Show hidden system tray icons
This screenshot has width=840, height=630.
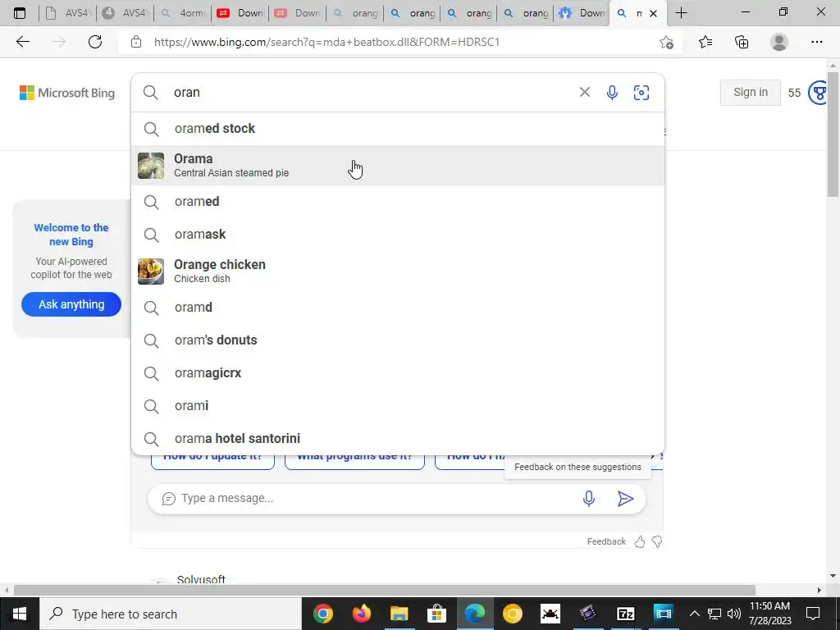[x=694, y=614]
